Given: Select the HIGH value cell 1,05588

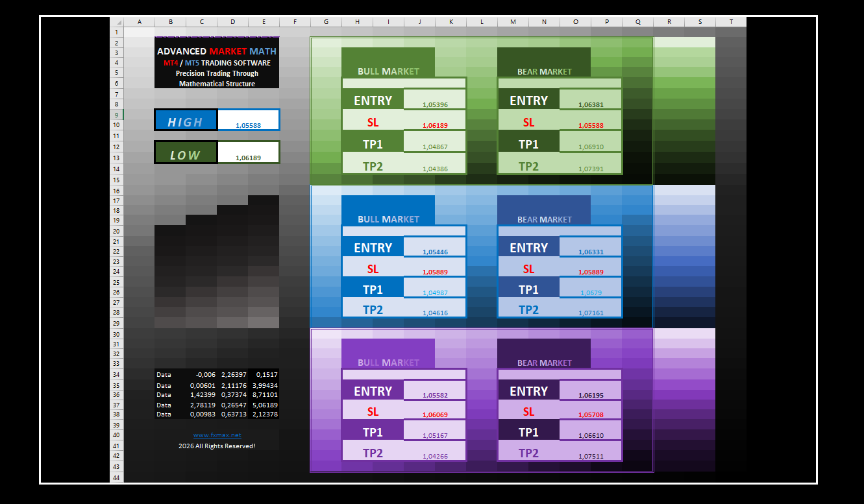Looking at the screenshot, I should [248, 121].
